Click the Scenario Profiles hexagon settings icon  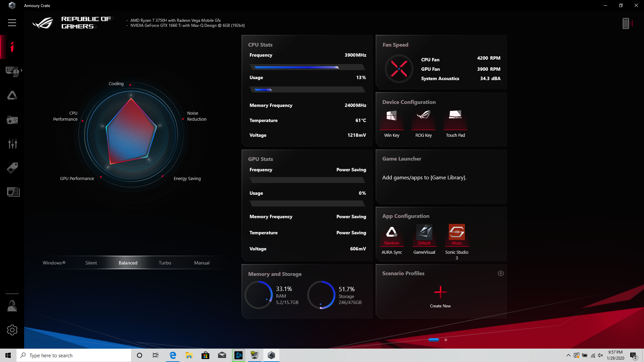(x=500, y=274)
